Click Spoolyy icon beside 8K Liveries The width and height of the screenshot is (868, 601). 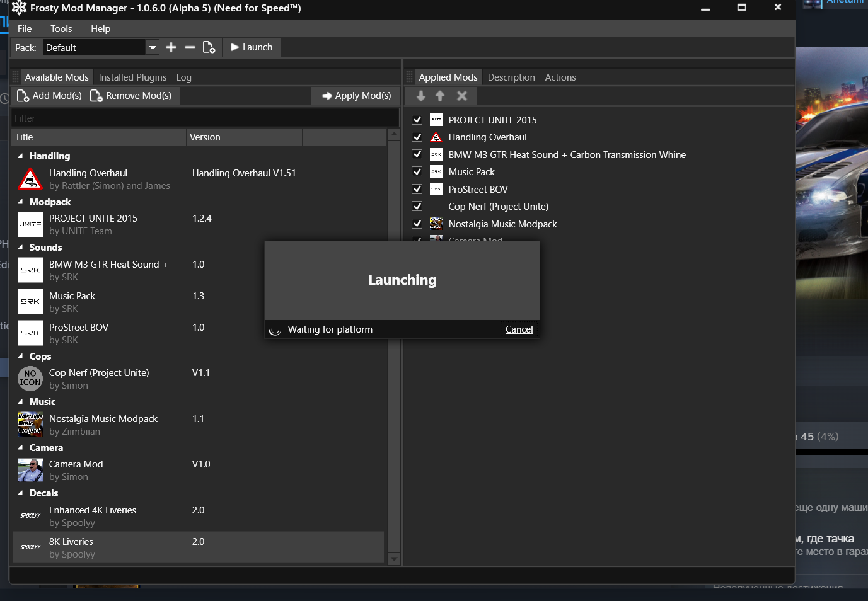(30, 547)
